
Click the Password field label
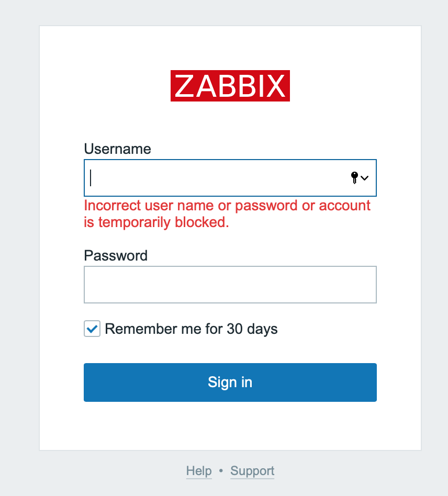point(116,256)
